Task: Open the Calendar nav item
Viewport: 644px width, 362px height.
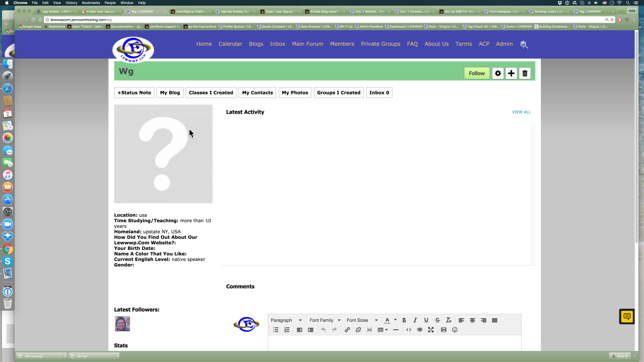Action: pyautogui.click(x=230, y=44)
